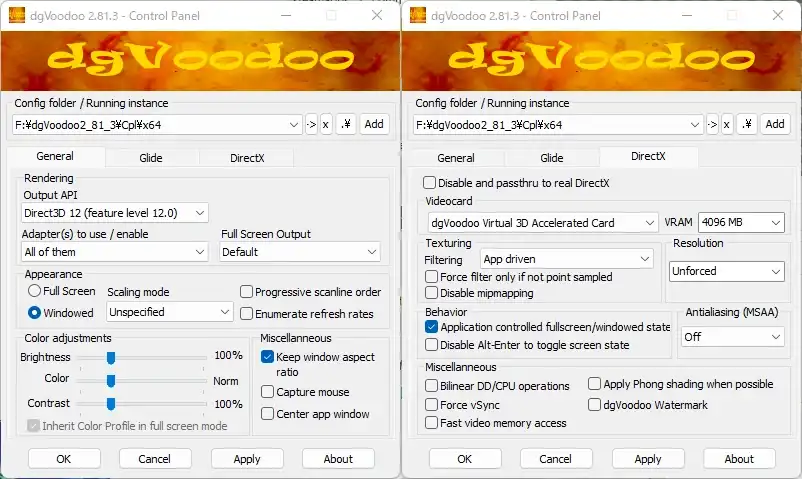Enable the dgVoodoo Watermark option
Image resolution: width=802 pixels, height=479 pixels.
tap(595, 405)
